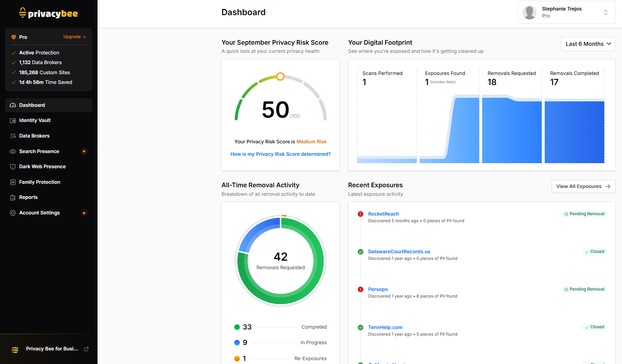
Task: Click the blue In Progress legend dot
Action: click(x=237, y=343)
